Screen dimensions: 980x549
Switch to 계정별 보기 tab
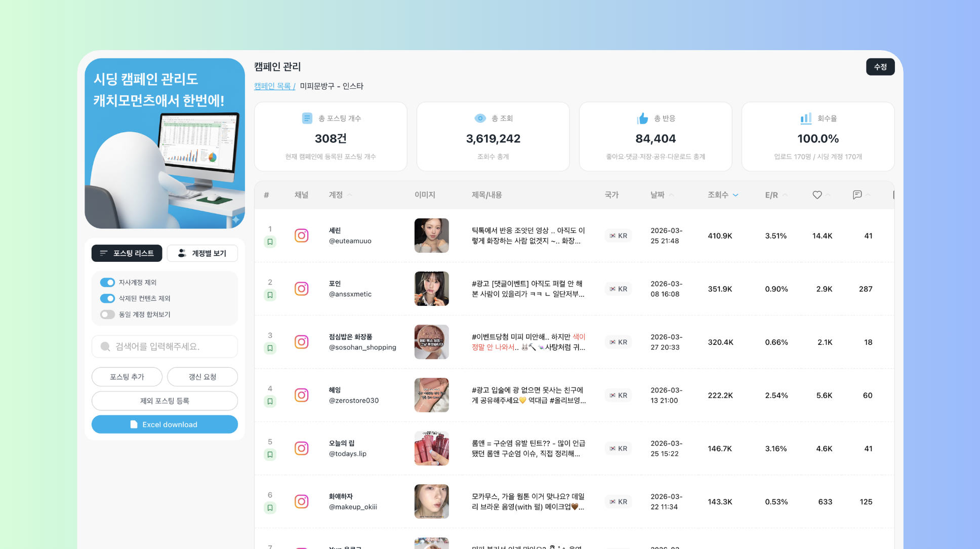click(x=202, y=253)
